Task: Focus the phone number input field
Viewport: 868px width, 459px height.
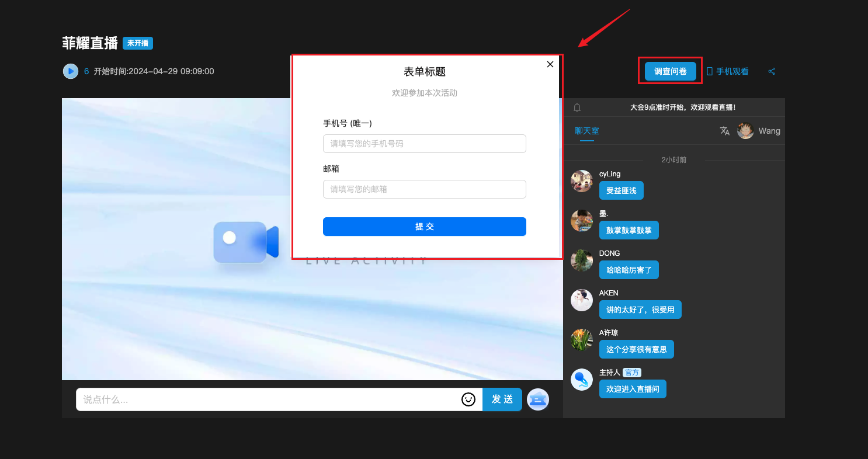Action: [x=424, y=144]
